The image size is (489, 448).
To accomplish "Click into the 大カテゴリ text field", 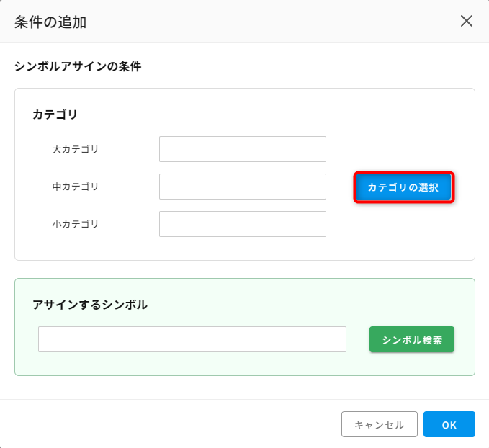I will click(x=243, y=149).
